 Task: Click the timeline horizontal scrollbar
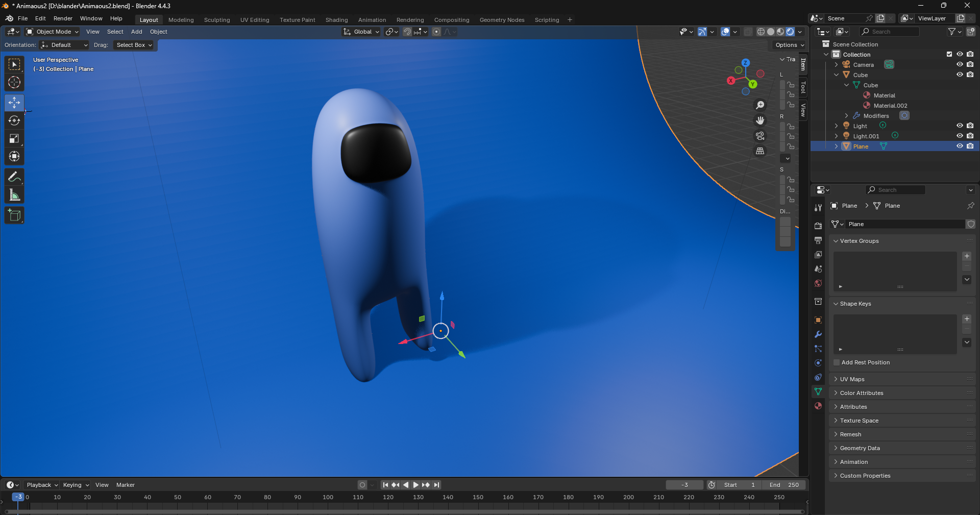click(x=404, y=511)
